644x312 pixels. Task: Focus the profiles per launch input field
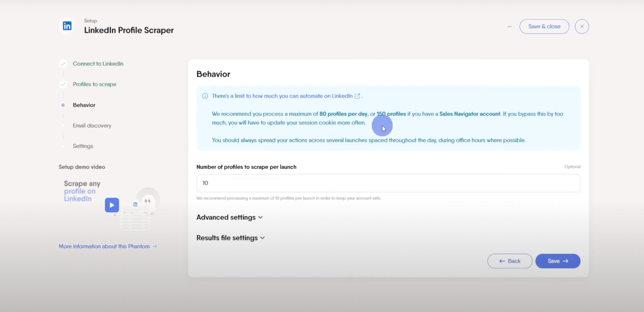click(x=388, y=183)
